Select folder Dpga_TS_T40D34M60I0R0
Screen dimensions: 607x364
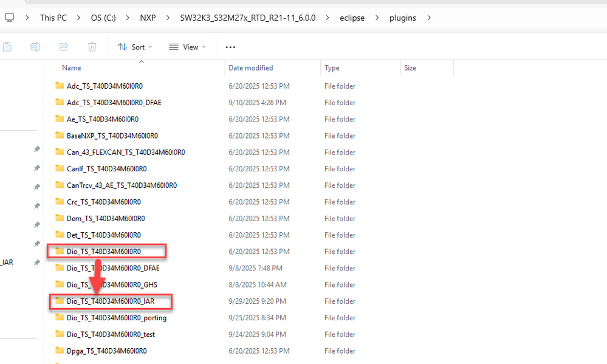(106, 351)
